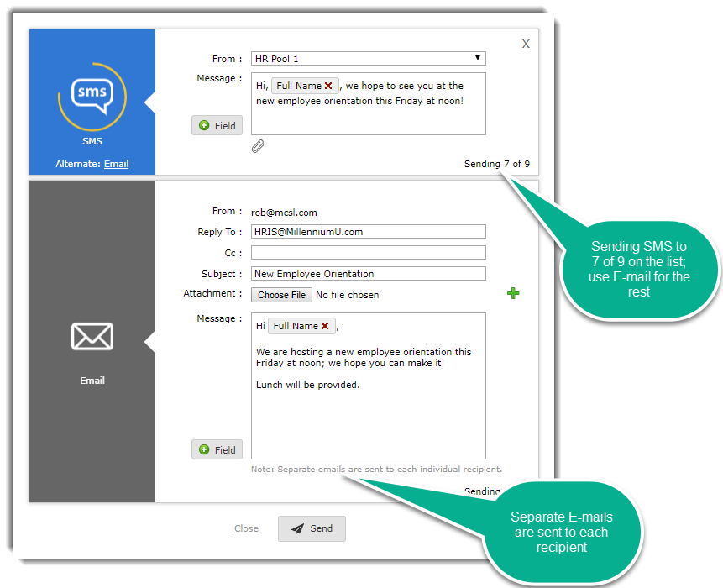The width and height of the screenshot is (723, 588).
Task: Click the Choose File button
Action: (281, 295)
